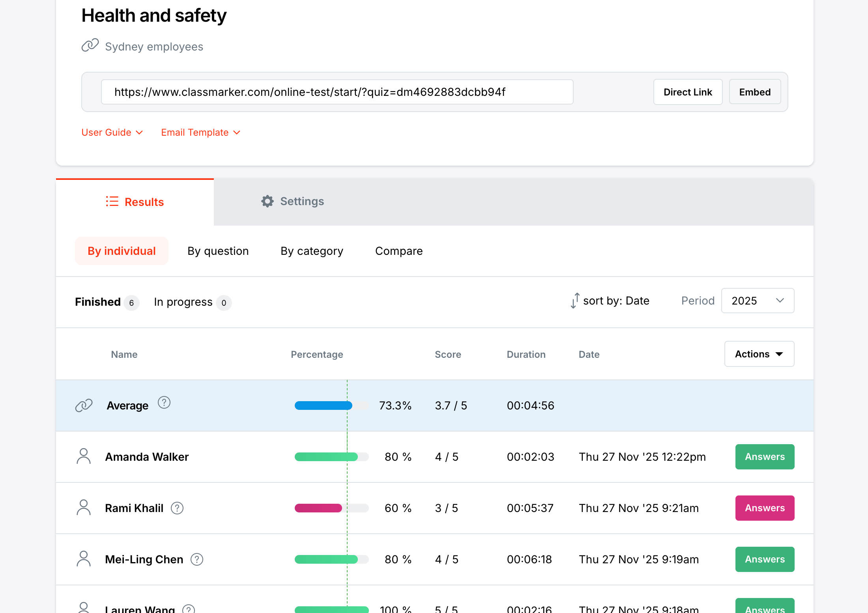Show the Finished results list
The width and height of the screenshot is (868, 613).
coord(98,302)
